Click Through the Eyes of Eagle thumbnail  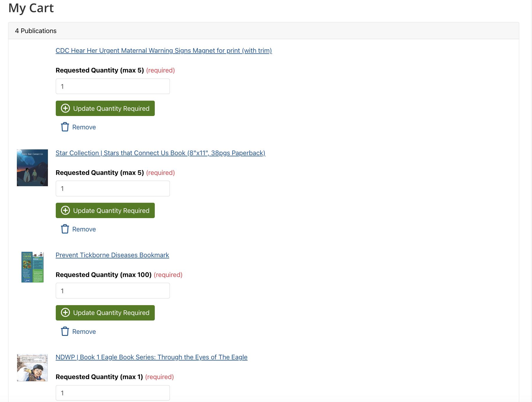32,367
